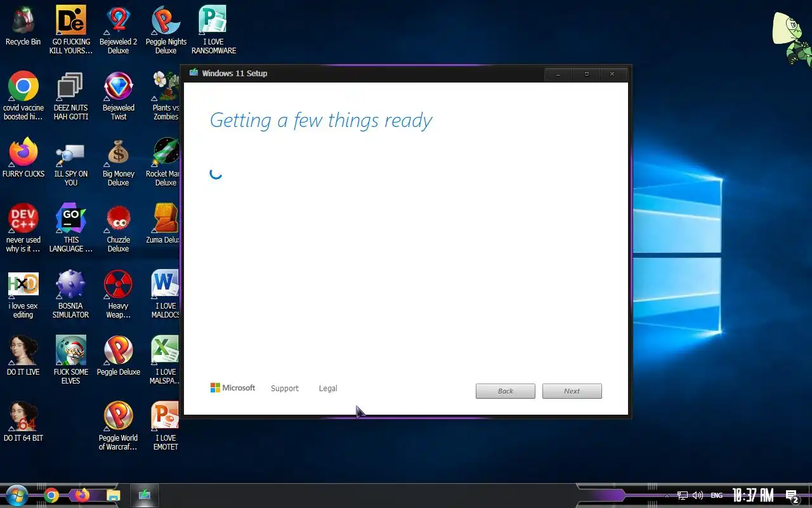
Task: Open Chrome from the taskbar
Action: point(52,495)
